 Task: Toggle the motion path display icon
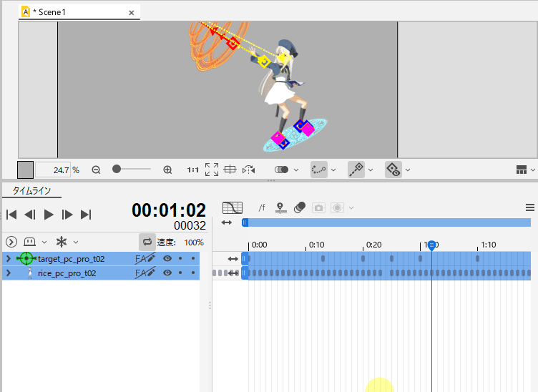coord(319,170)
